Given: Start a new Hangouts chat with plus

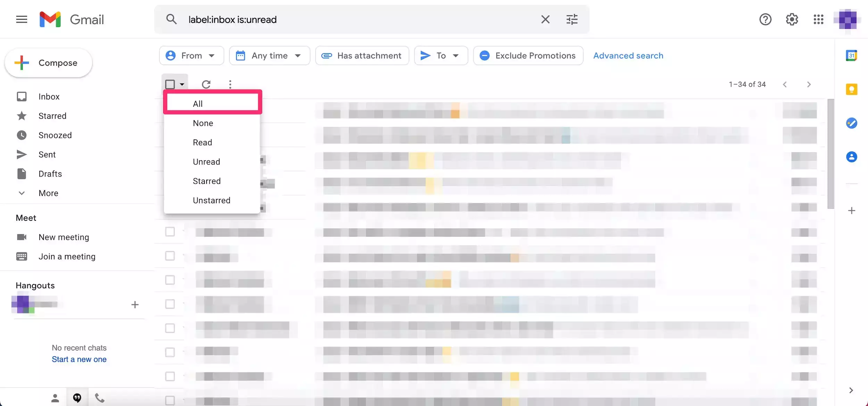Looking at the screenshot, I should pos(135,305).
